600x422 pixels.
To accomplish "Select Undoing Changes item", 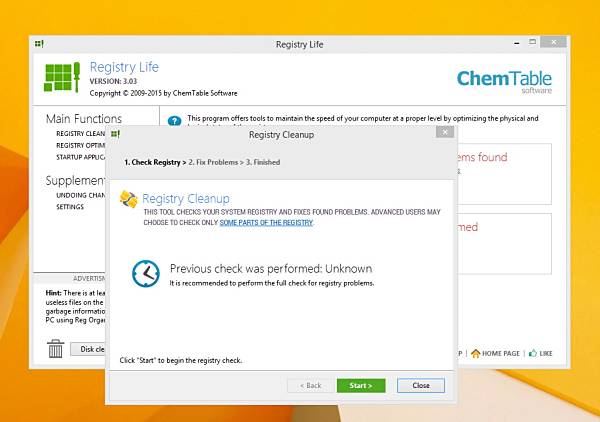I will coord(80,195).
